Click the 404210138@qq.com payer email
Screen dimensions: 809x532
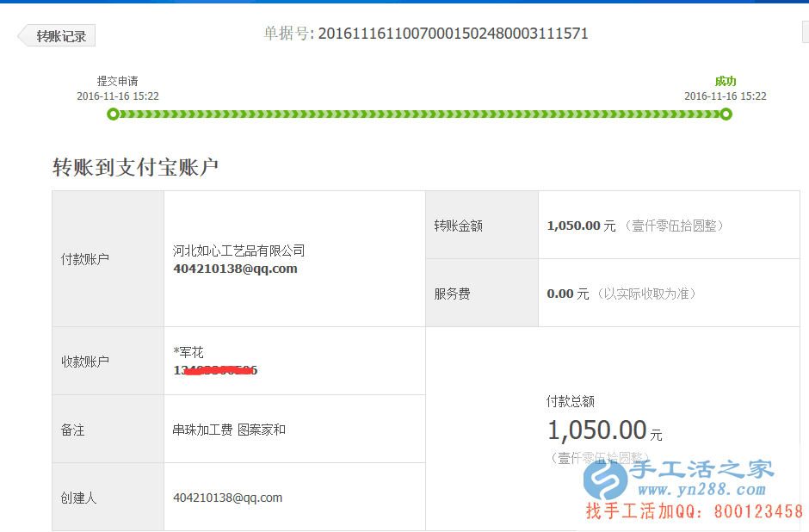[x=234, y=268]
